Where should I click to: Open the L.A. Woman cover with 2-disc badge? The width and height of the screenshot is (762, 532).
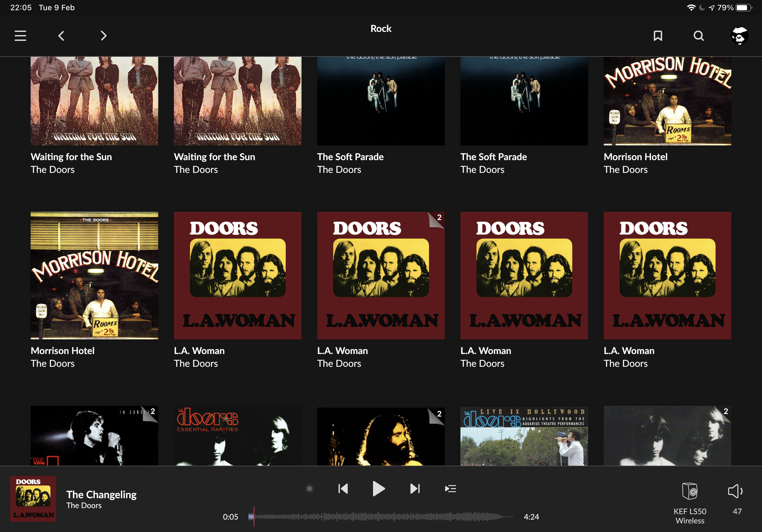tap(381, 276)
